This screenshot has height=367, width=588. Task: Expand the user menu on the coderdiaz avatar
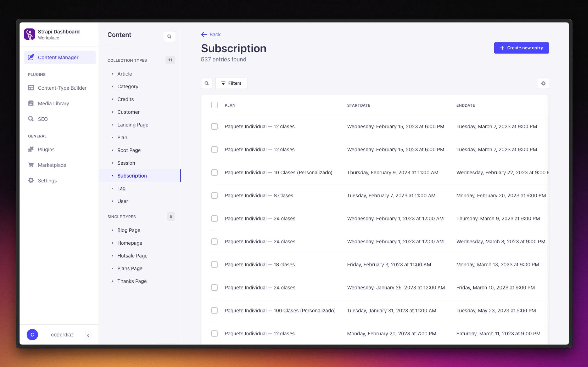click(x=32, y=334)
